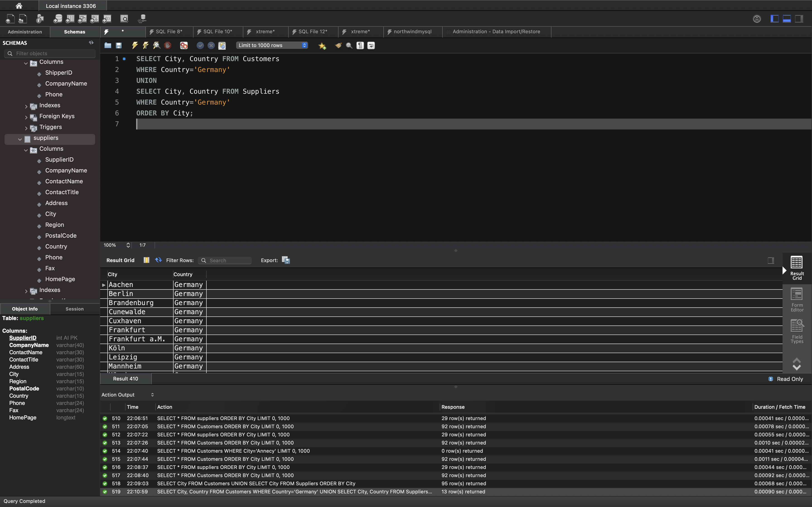Viewport: 812px width, 507px height.
Task: Click the Explain query plan icon
Action: (156, 45)
